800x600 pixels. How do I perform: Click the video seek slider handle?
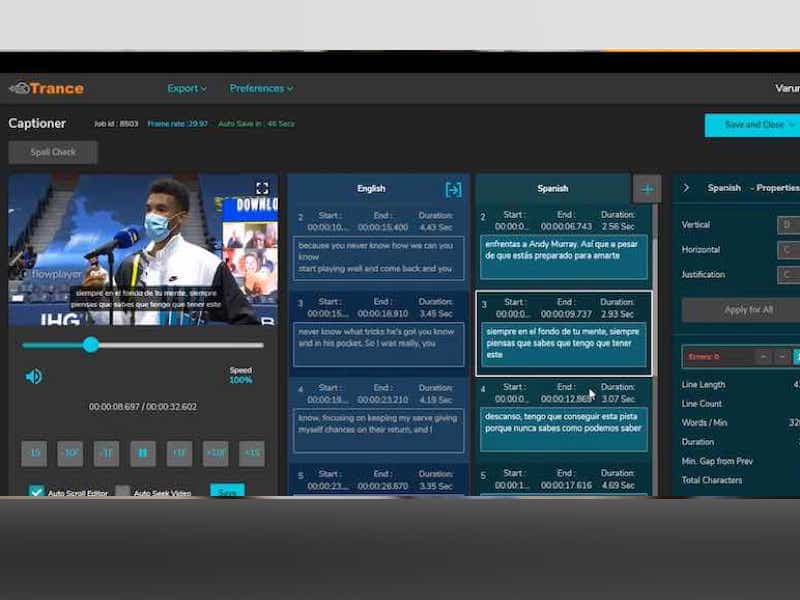click(x=91, y=345)
